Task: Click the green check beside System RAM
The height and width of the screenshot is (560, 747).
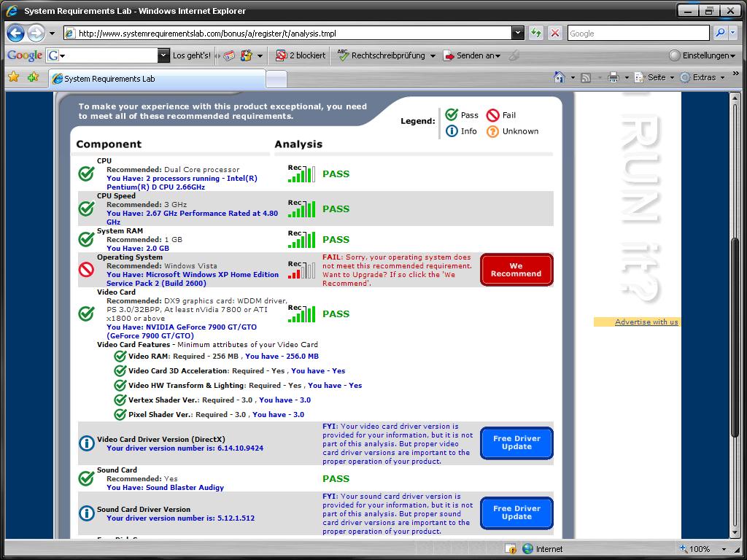Action: click(86, 239)
